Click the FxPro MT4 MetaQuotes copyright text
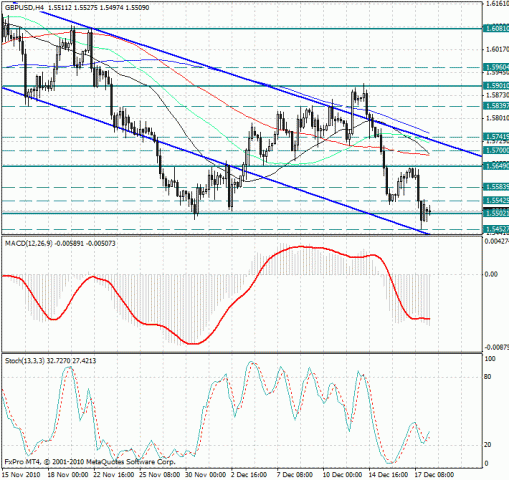 [x=90, y=462]
